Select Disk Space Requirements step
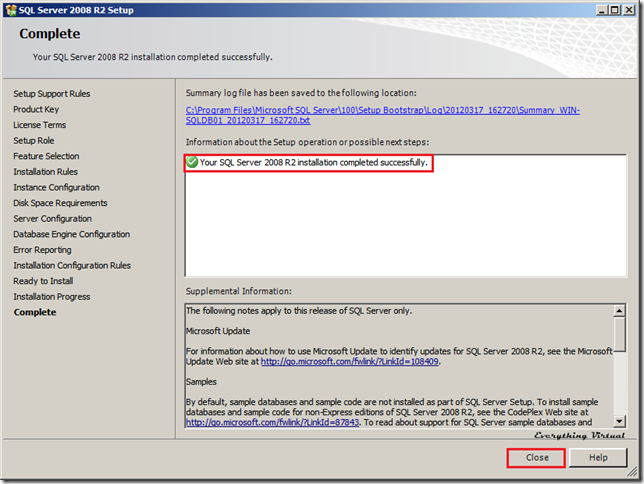 [60, 203]
